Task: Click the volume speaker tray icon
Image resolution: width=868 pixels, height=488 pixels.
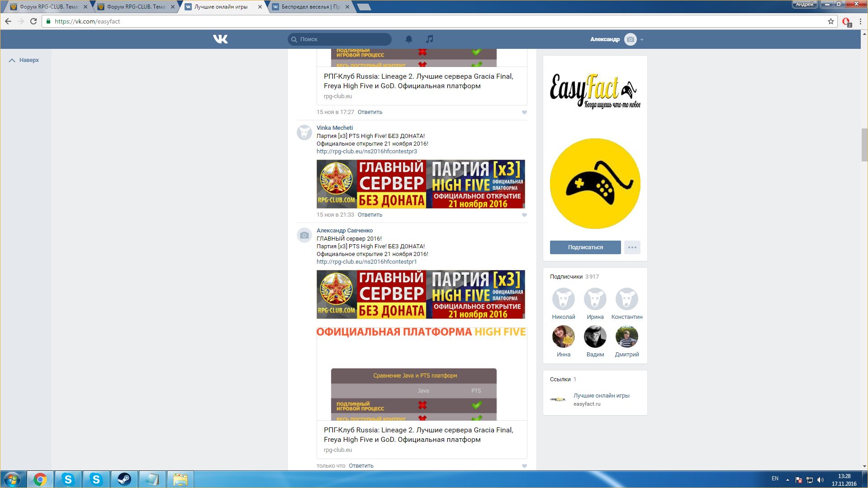Action: 821,480
